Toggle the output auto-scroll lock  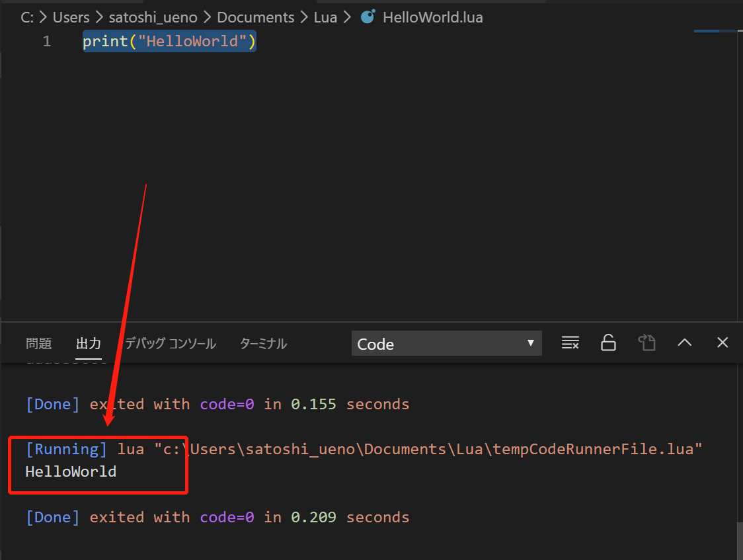click(x=608, y=342)
